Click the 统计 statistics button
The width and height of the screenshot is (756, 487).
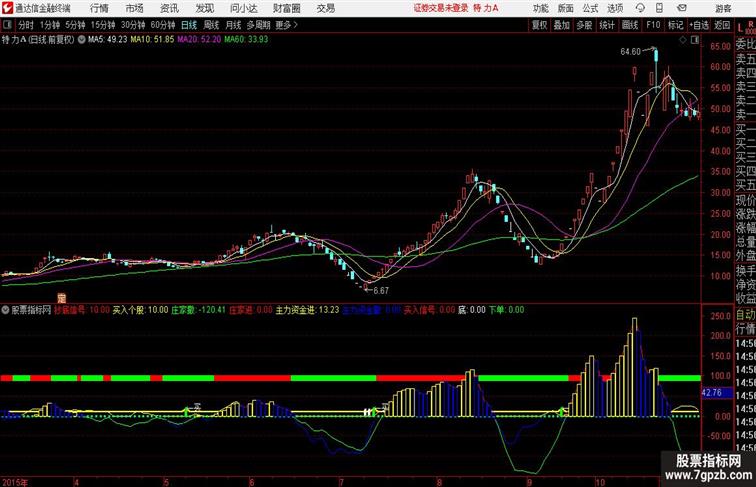pyautogui.click(x=607, y=25)
